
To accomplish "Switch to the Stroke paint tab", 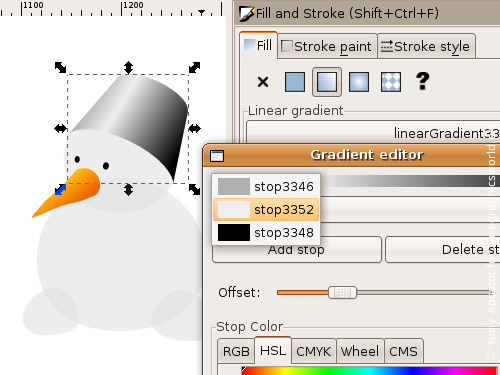I will (327, 46).
